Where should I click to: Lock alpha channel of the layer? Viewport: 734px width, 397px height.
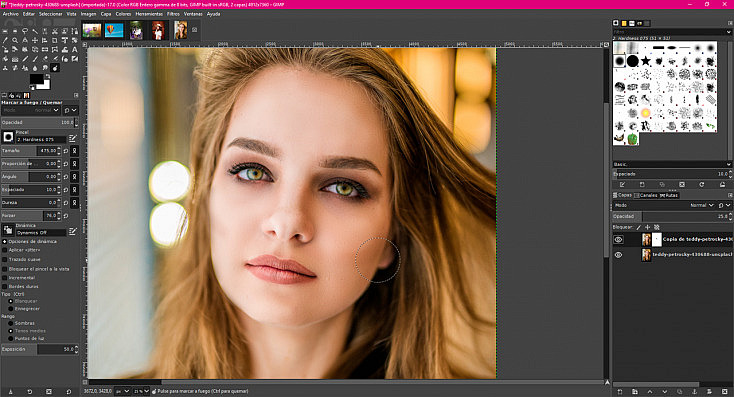pos(657,227)
